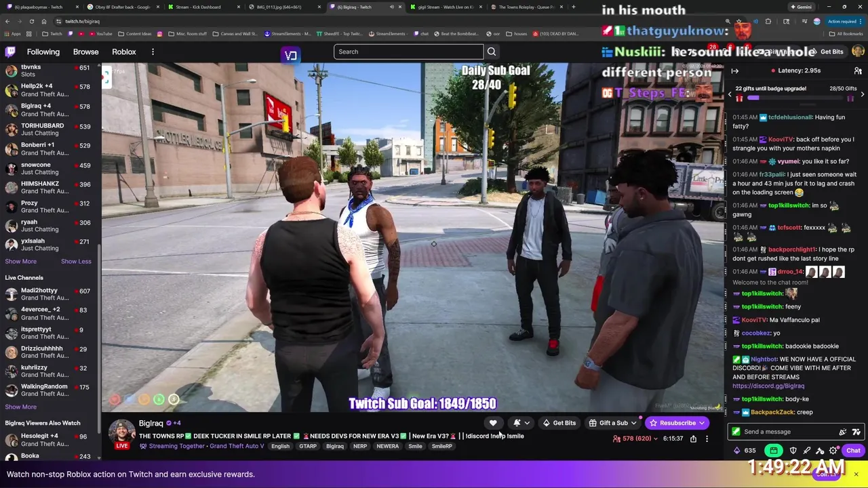Collapse the chat panel with arrow icon
The image size is (868, 488).
tap(734, 70)
